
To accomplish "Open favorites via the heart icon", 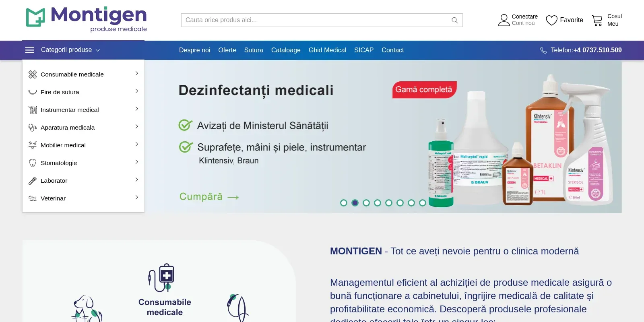I will coord(551,20).
